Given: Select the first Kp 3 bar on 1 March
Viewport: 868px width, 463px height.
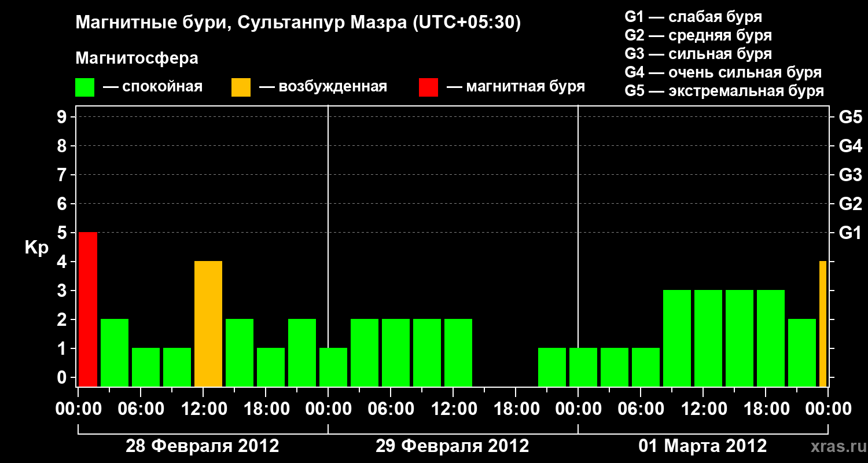Looking at the screenshot, I should coord(677,339).
